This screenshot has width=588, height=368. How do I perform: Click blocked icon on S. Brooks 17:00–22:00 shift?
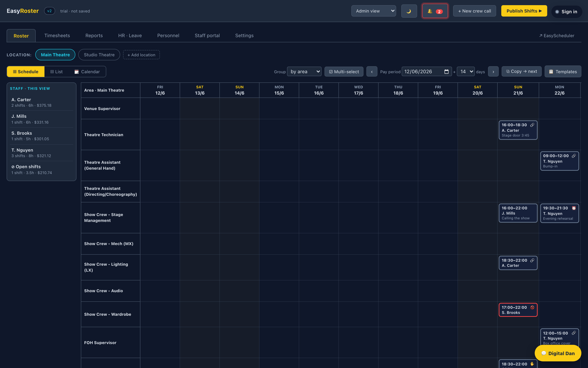pyautogui.click(x=532, y=307)
